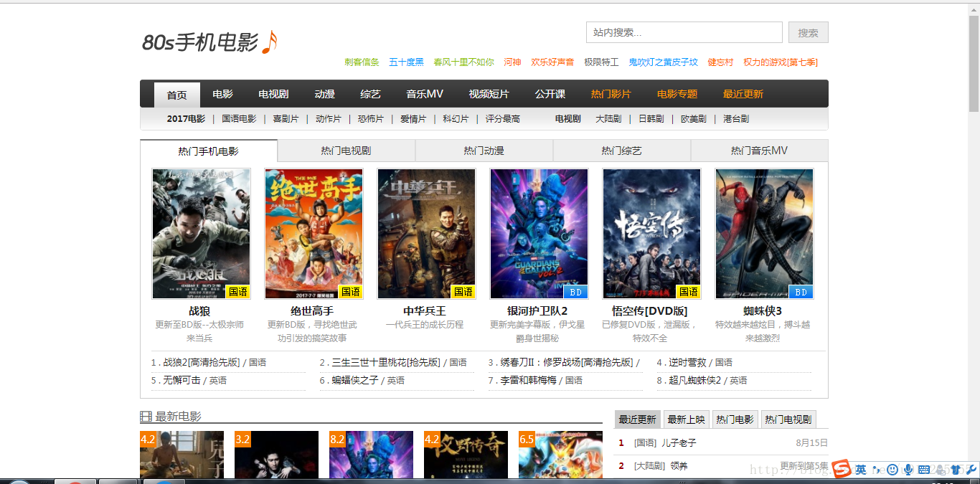Open 视频短片 navigation item
Image resolution: width=980 pixels, height=484 pixels.
(x=489, y=94)
